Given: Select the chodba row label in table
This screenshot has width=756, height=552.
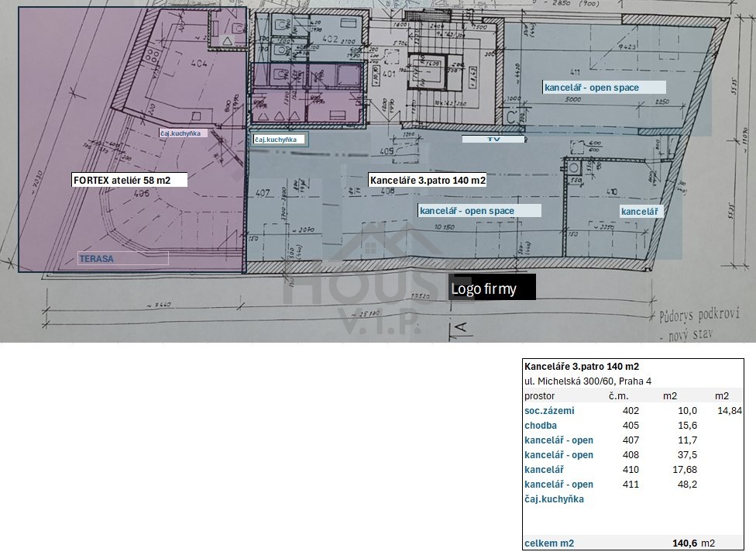Looking at the screenshot, I should 541,426.
